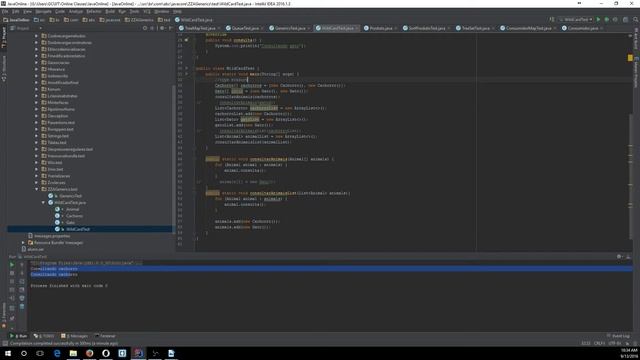Click run gutter arrow beside the main method

point(187,74)
